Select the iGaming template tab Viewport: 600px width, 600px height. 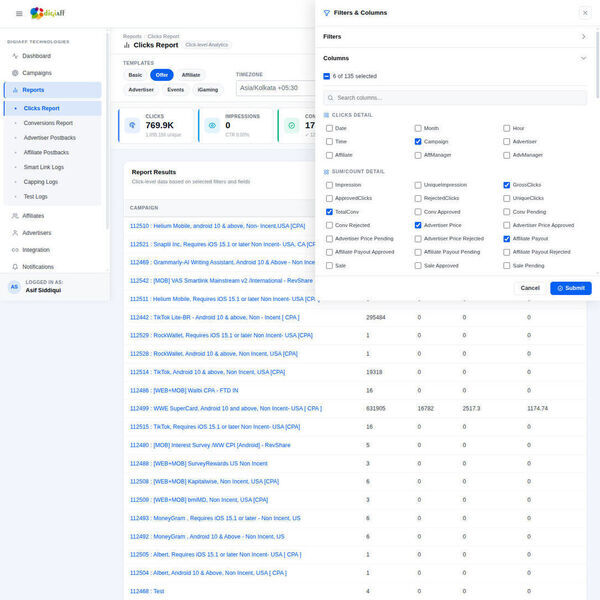pos(208,90)
